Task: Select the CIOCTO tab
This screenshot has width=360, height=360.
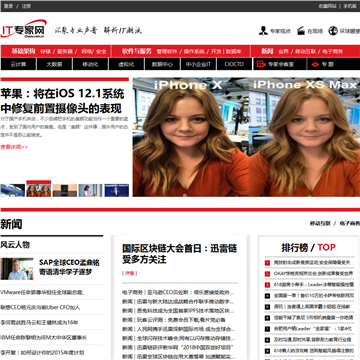Action: coord(234,64)
